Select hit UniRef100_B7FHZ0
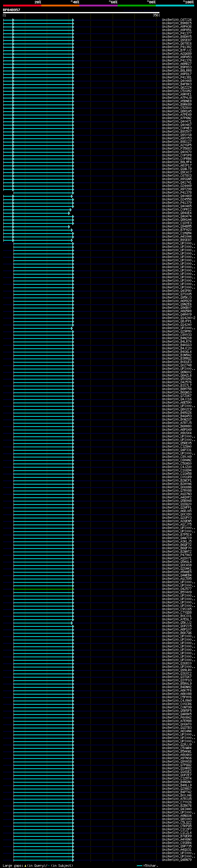Viewport: 197px width, 868px height. tap(177, 230)
